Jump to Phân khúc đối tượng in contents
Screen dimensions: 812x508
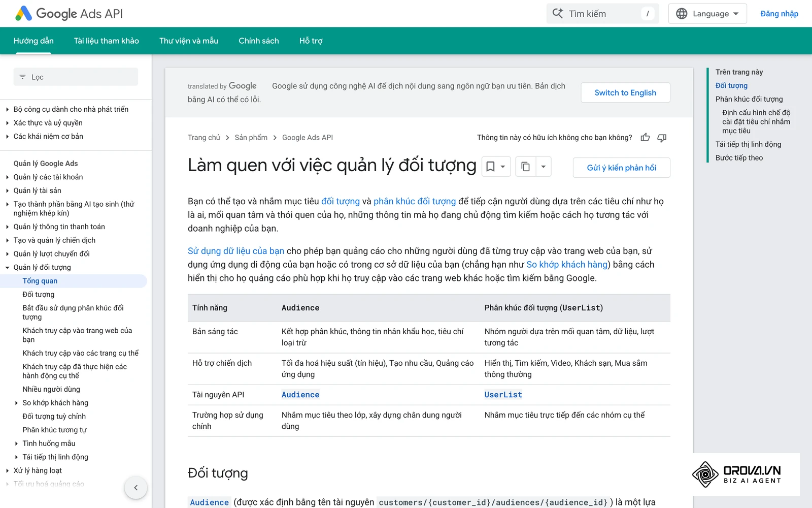[x=749, y=99]
